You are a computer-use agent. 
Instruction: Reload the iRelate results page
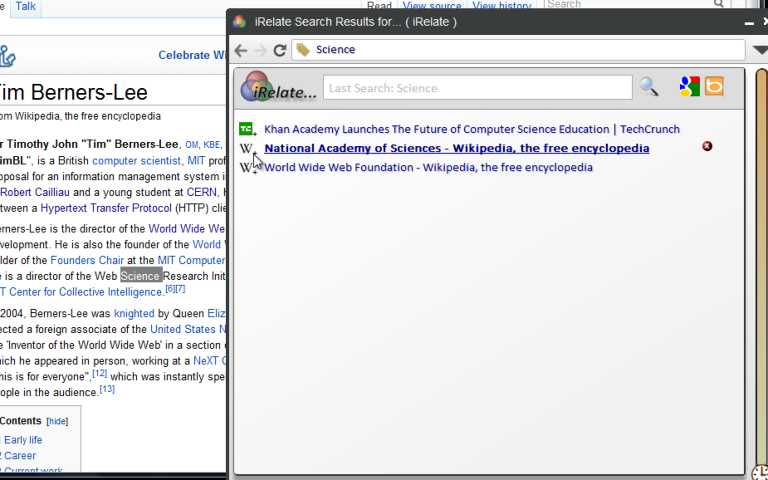pyautogui.click(x=280, y=50)
